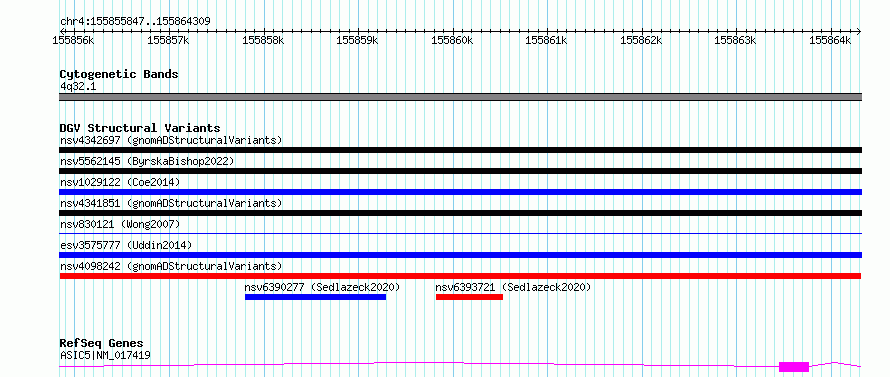
Task: Click the 155864k ruler tick label
Action: tap(830, 40)
